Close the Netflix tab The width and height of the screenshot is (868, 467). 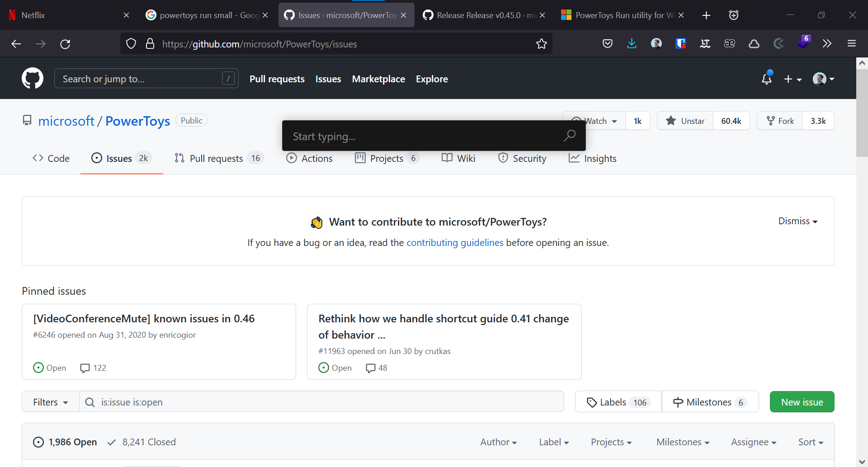click(x=127, y=15)
